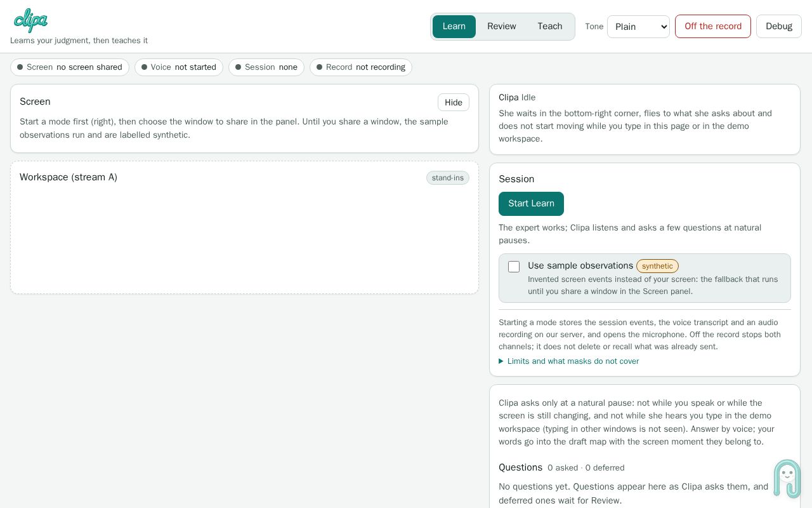
Task: Switch to the Learn mode tab
Action: pyautogui.click(x=454, y=27)
